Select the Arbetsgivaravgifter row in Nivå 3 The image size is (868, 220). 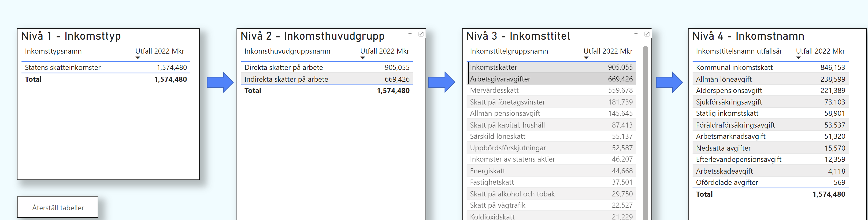tap(500, 79)
